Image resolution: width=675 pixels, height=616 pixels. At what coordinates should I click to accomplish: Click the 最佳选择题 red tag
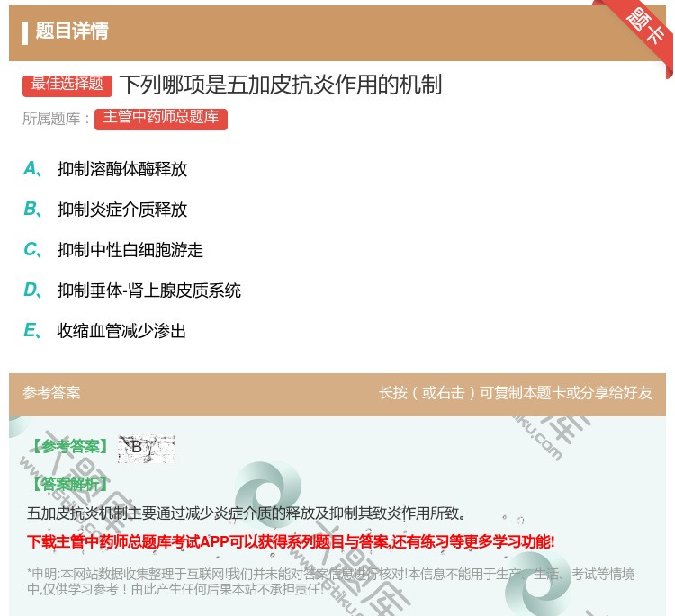tap(67, 85)
